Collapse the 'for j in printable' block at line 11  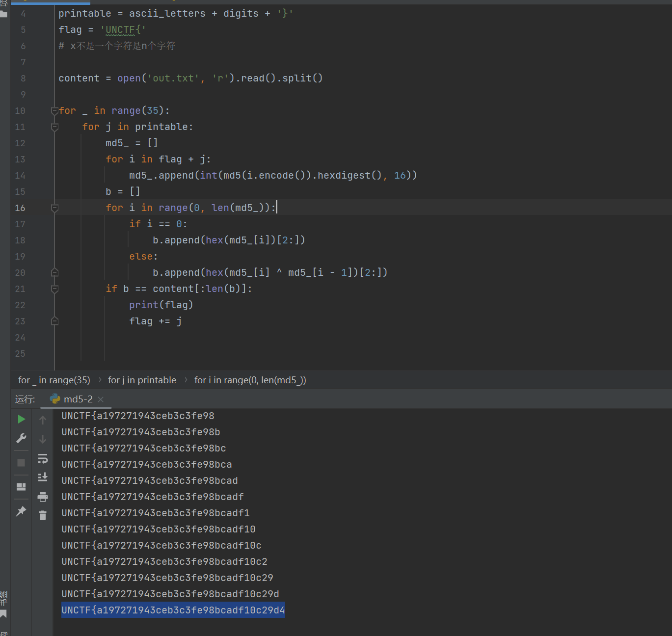(54, 127)
